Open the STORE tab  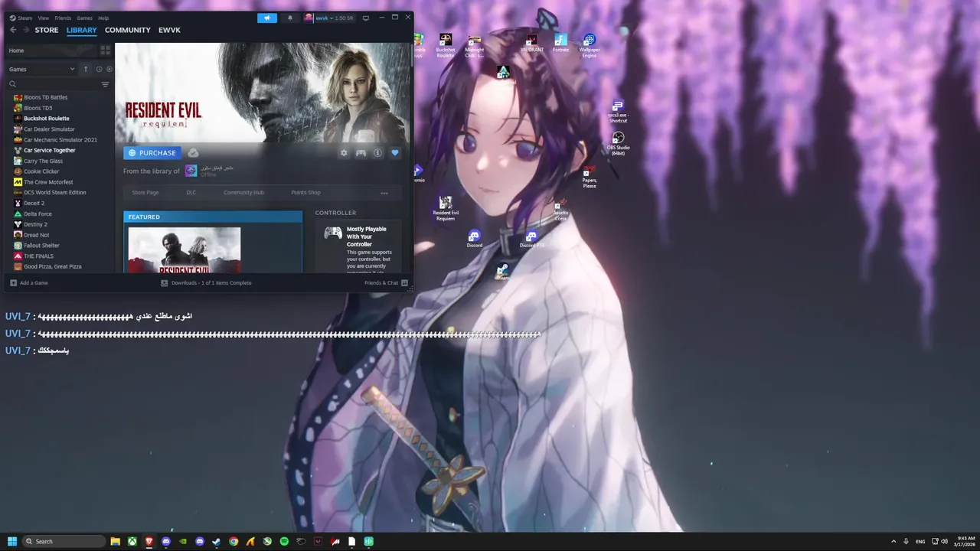(x=47, y=30)
